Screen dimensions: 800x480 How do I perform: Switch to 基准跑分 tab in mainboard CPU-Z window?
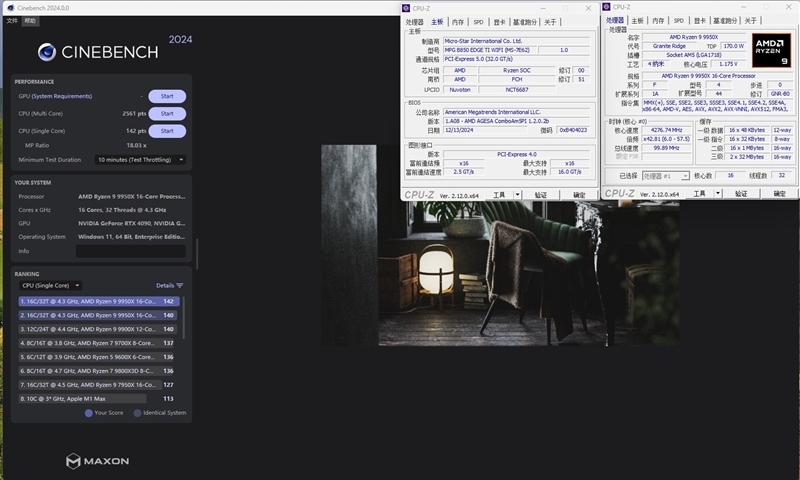tap(525, 22)
